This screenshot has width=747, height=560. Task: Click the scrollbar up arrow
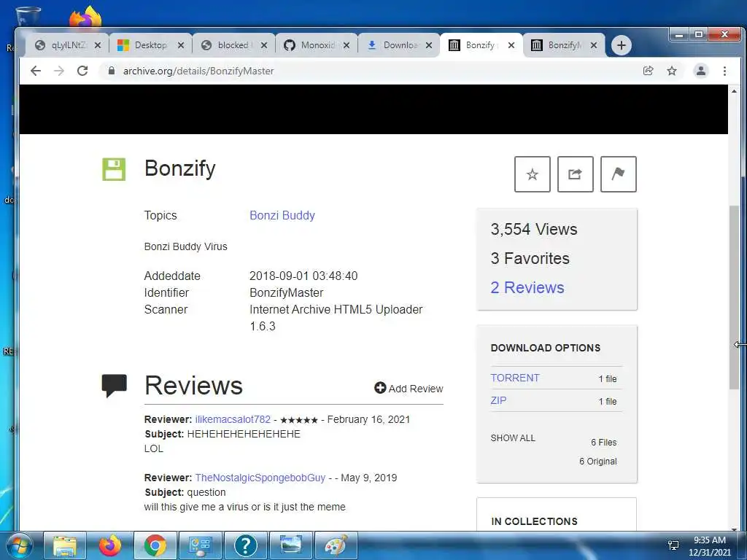[734, 91]
